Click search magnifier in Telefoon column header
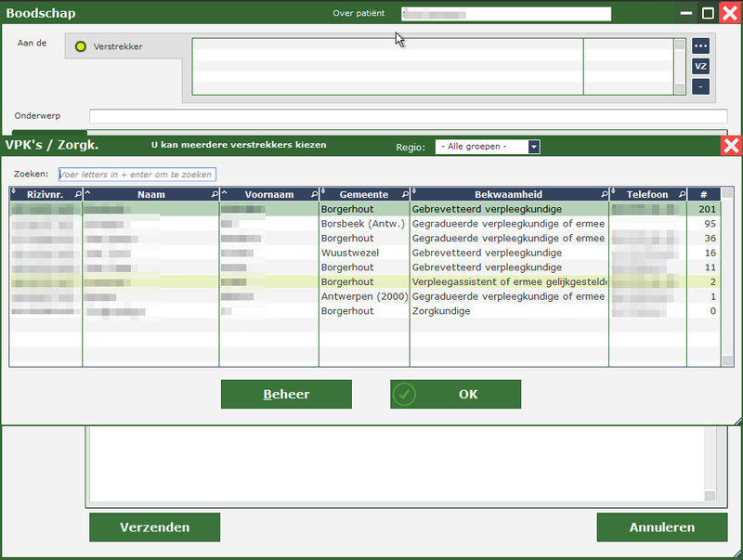The image size is (743, 560). coord(682,194)
